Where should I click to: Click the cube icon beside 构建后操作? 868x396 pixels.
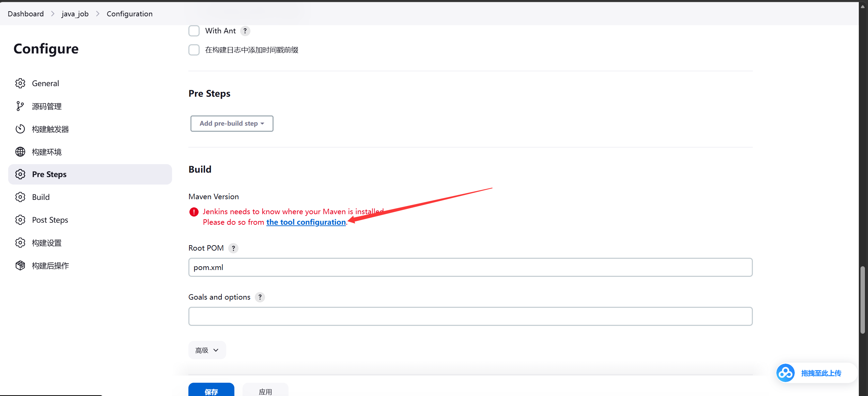pos(20,266)
